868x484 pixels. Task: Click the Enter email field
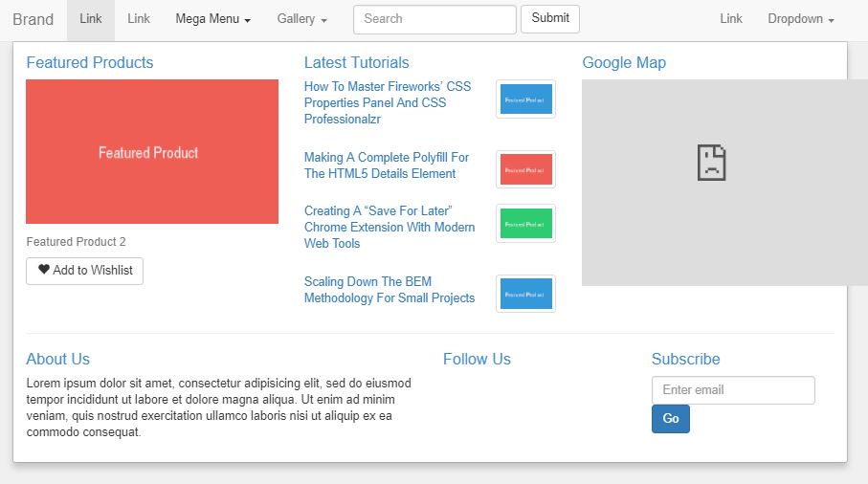tap(733, 390)
